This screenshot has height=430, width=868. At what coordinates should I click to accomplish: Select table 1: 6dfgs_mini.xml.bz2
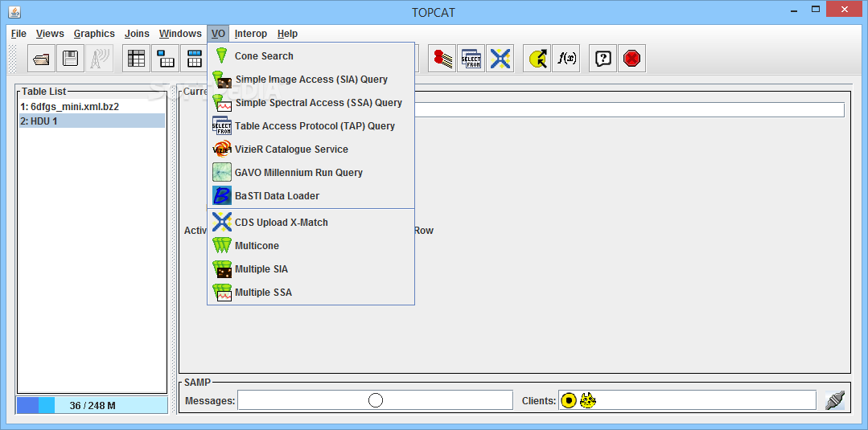click(x=92, y=106)
